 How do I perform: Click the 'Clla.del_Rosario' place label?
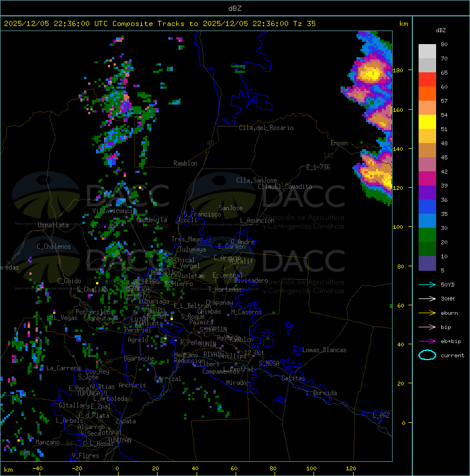pos(266,128)
